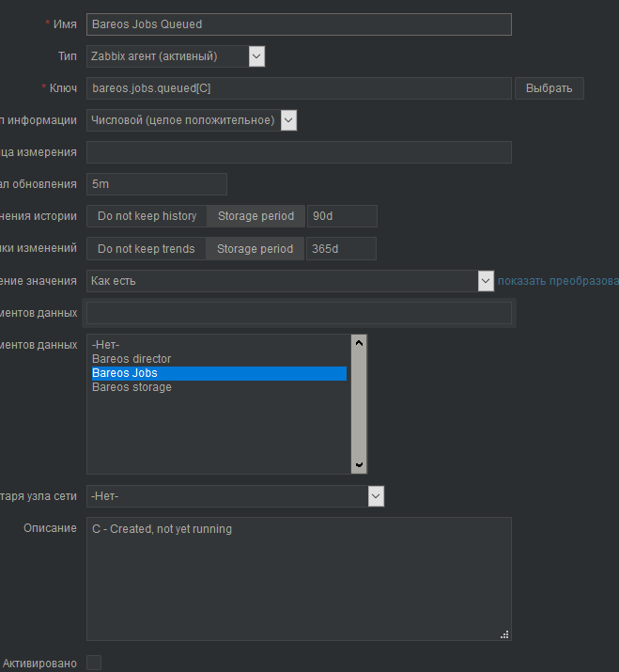Screen dimensions: 619x672
Task: Click the history period field showing 90d
Action: [x=342, y=216]
